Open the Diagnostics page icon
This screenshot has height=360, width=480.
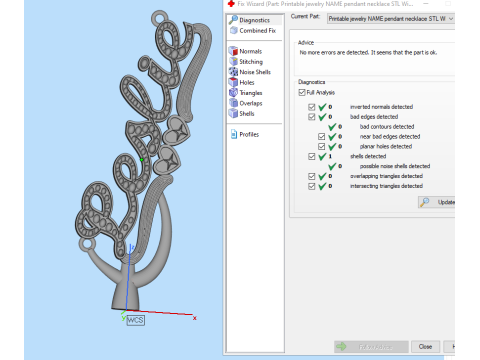(233, 20)
